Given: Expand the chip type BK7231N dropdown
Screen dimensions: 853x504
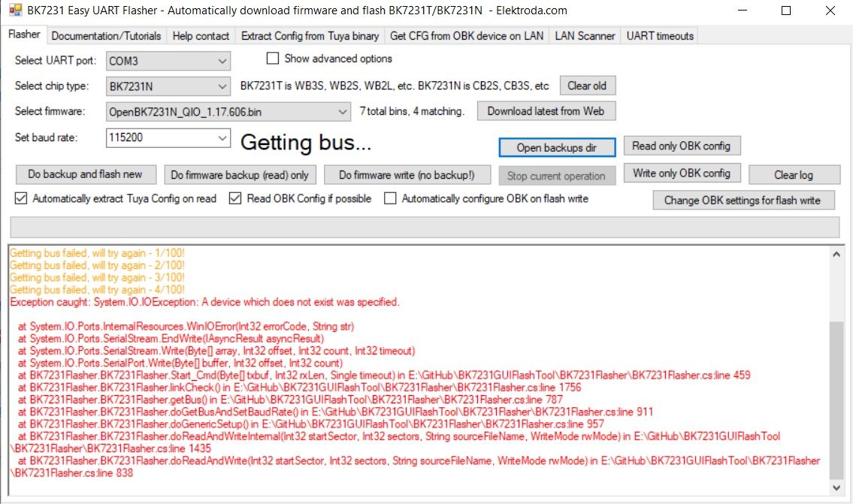Looking at the screenshot, I should tap(222, 86).
